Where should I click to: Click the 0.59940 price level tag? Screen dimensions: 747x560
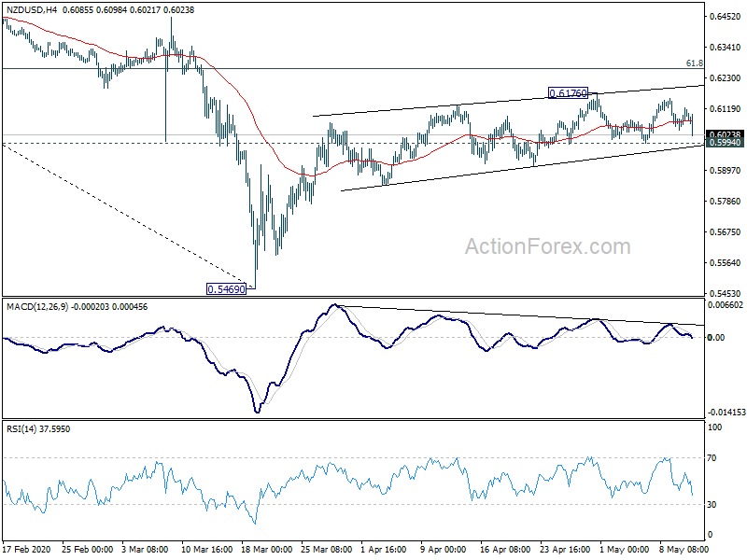726,143
